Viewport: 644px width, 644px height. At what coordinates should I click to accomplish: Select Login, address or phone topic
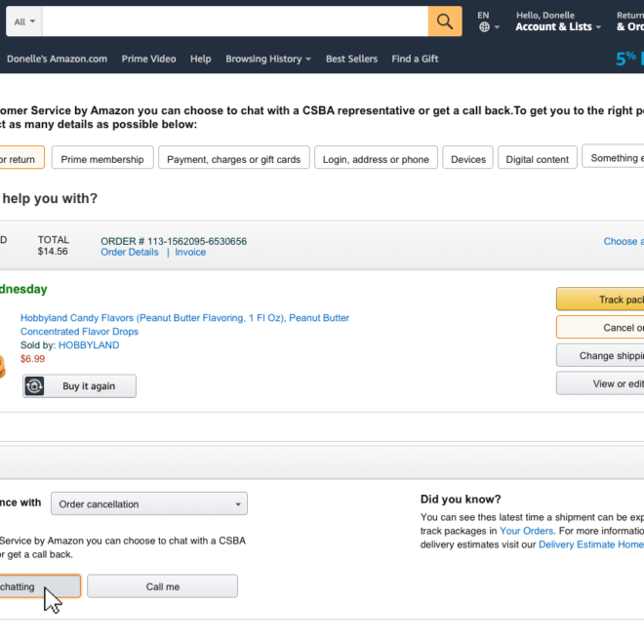pyautogui.click(x=377, y=159)
